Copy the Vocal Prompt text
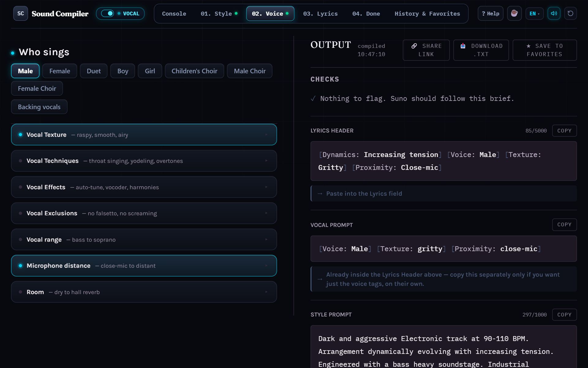This screenshot has height=368, width=588. pos(564,224)
